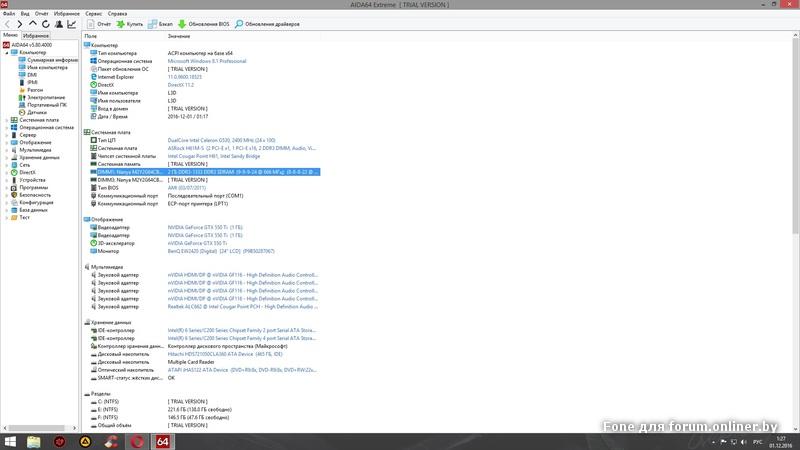Select Портативный ПК in the tree
This screenshot has width=800, height=450.
click(x=42, y=105)
